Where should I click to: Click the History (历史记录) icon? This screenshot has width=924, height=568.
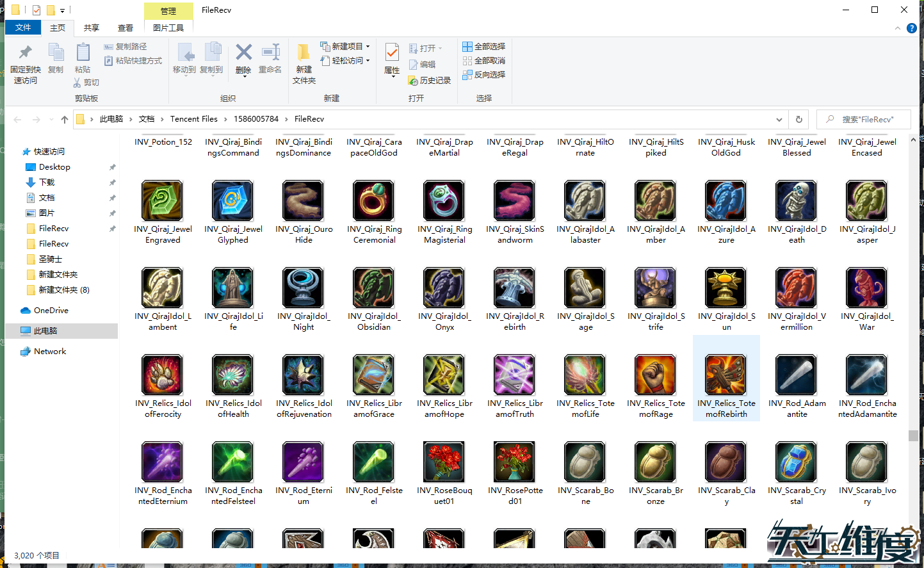click(414, 81)
